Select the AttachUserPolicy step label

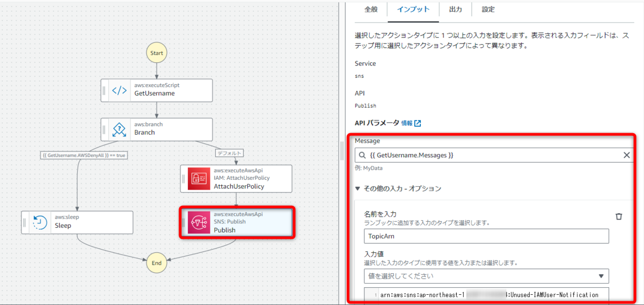pos(239,186)
